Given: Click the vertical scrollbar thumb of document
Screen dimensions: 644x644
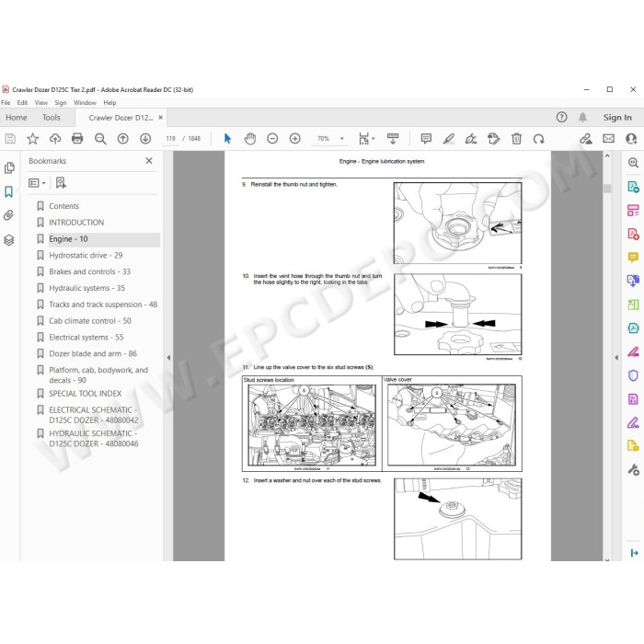Looking at the screenshot, I should [607, 189].
